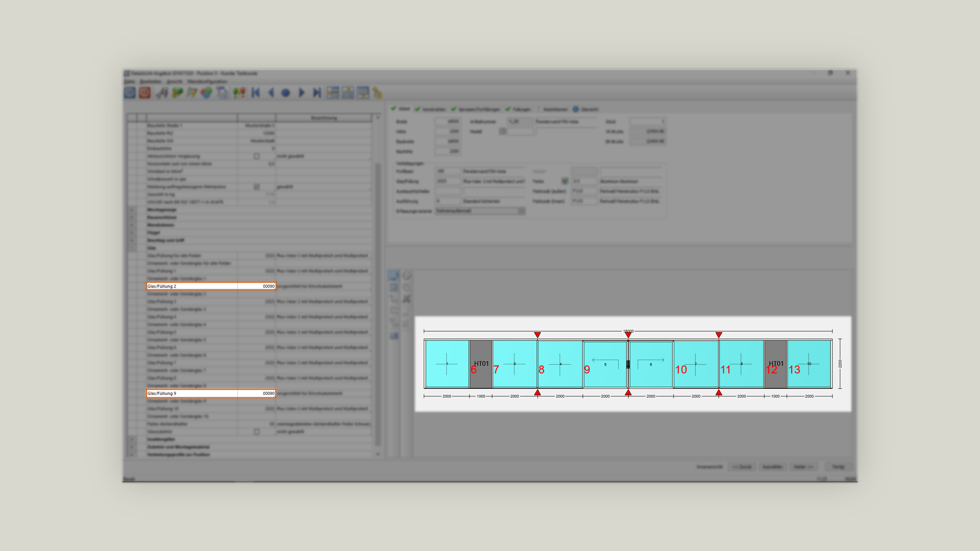This screenshot has width=980, height=551.
Task: Click the Breite input field
Action: coord(448,121)
